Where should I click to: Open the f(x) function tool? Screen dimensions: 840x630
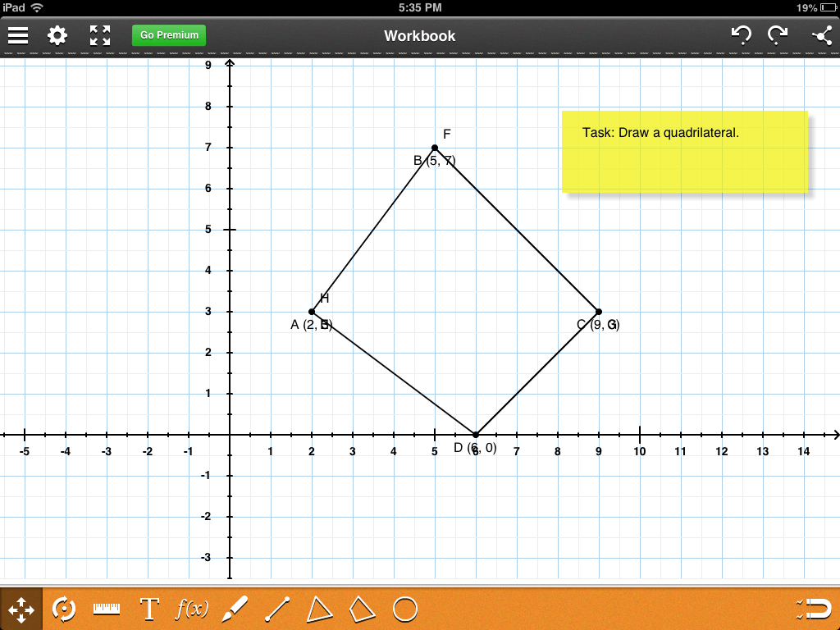(190, 609)
